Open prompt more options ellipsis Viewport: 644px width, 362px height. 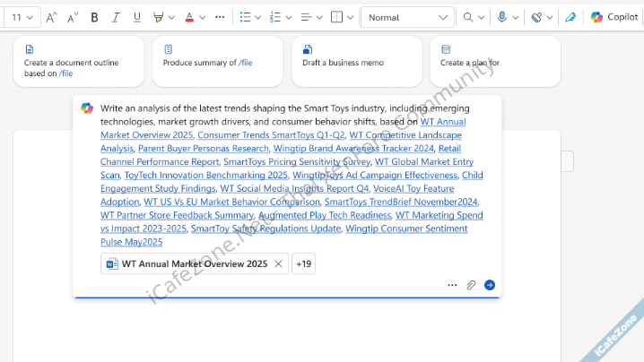click(x=452, y=285)
